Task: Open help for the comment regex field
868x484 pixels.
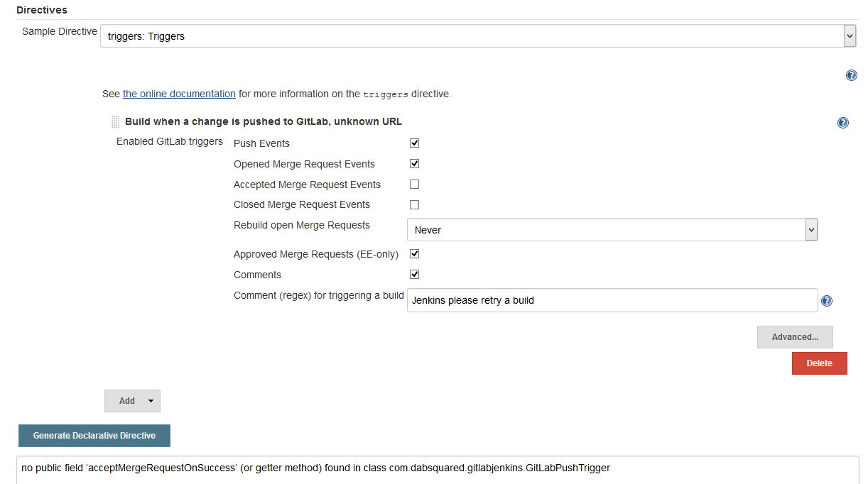Action: pyautogui.click(x=826, y=301)
